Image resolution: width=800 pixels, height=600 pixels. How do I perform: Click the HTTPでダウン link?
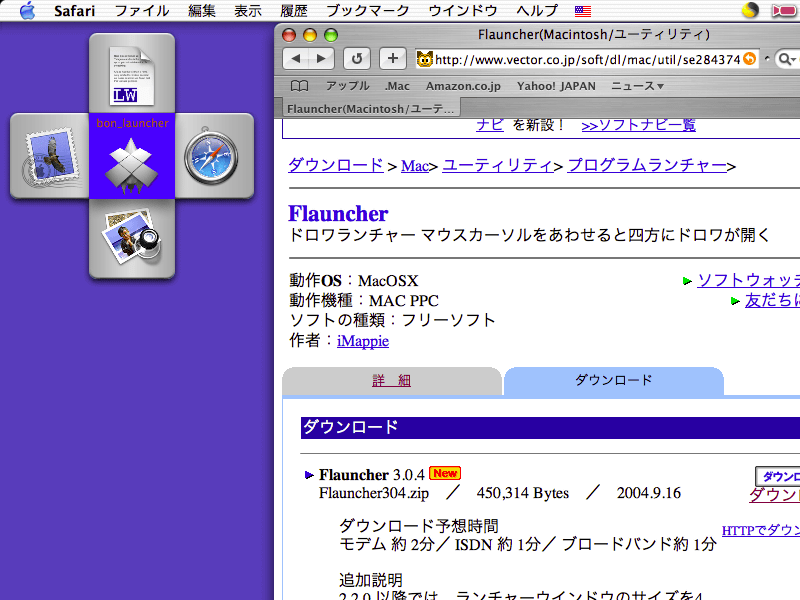761,531
